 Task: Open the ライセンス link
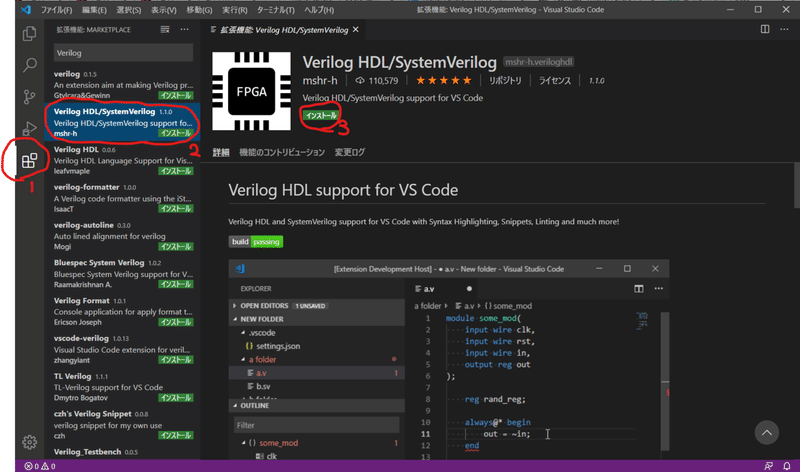pyautogui.click(x=555, y=81)
